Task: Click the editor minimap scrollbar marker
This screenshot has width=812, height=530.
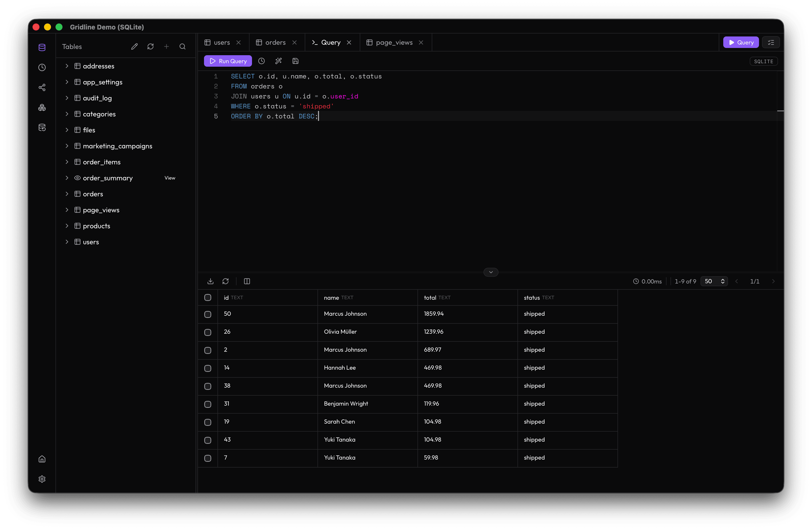Action: 780,111
